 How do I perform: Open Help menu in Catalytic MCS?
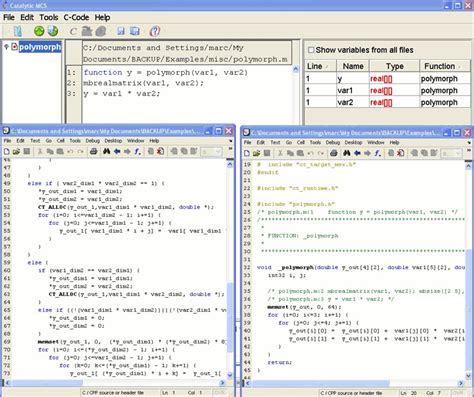[102, 17]
